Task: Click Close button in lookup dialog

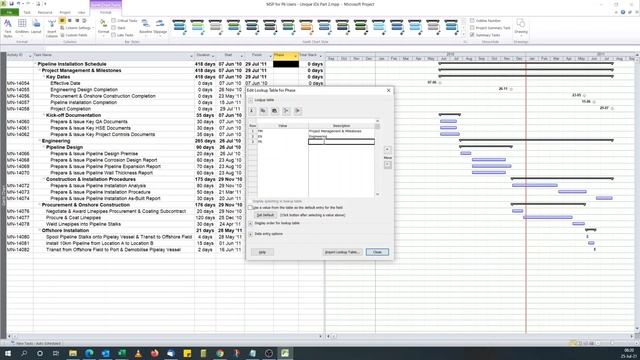Action: [x=377, y=252]
